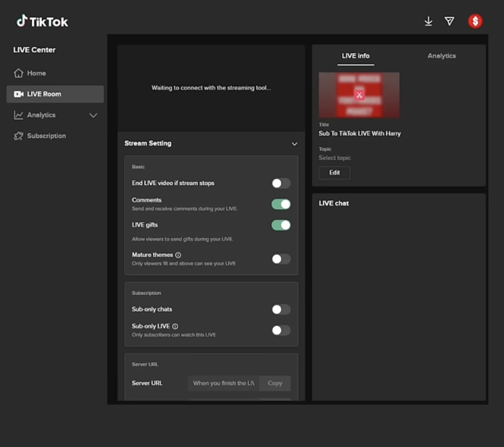Image resolution: width=504 pixels, height=447 pixels.
Task: Click the Sub-only LIVE info icon
Action: coord(175,326)
